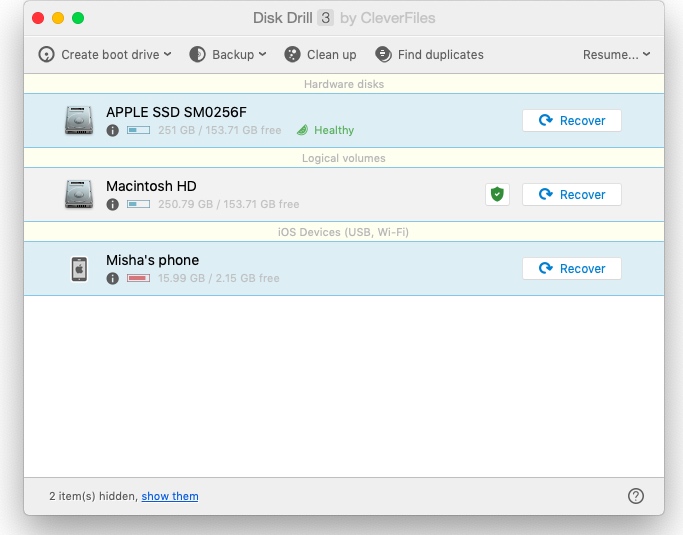Show info for Macintosh HD

point(112,204)
